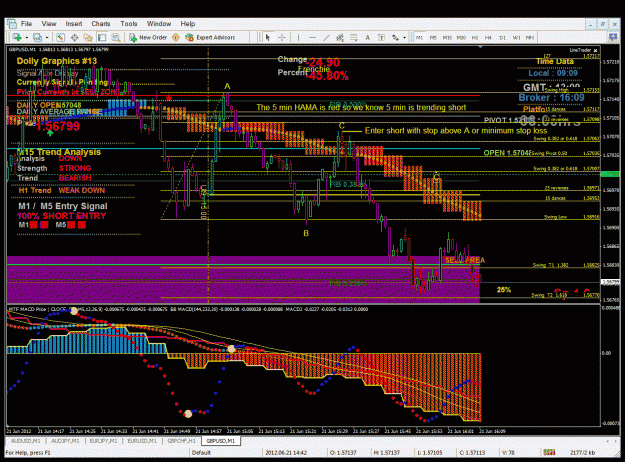Screen dimensions: 625x462
Task: Click the '2012.06.21 14:42' status bar entry
Action: coord(286,452)
